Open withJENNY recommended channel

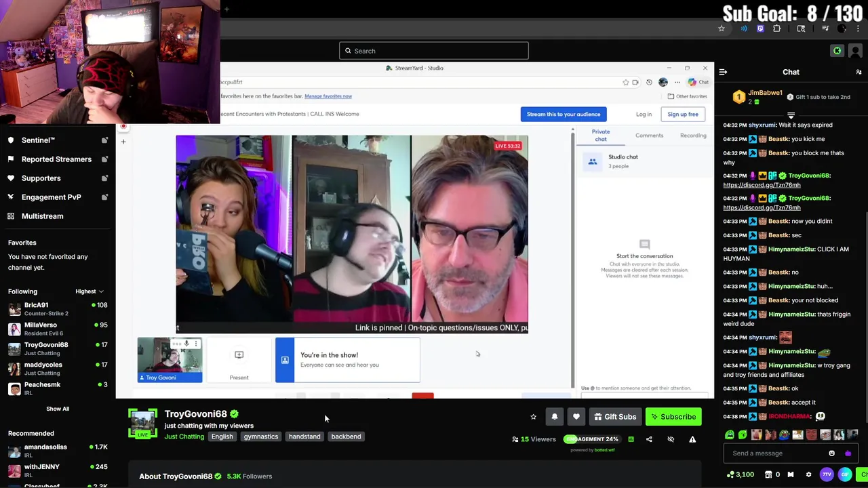pos(58,470)
